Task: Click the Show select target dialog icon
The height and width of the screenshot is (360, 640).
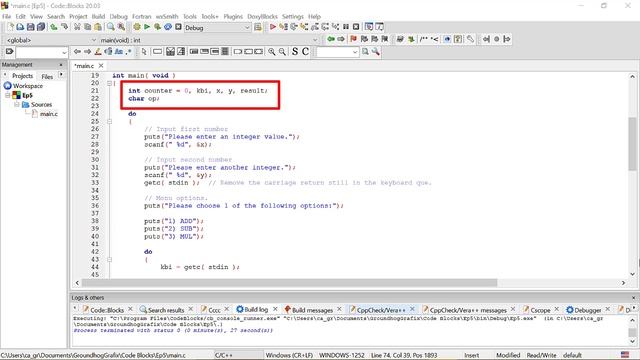Action: [x=258, y=27]
